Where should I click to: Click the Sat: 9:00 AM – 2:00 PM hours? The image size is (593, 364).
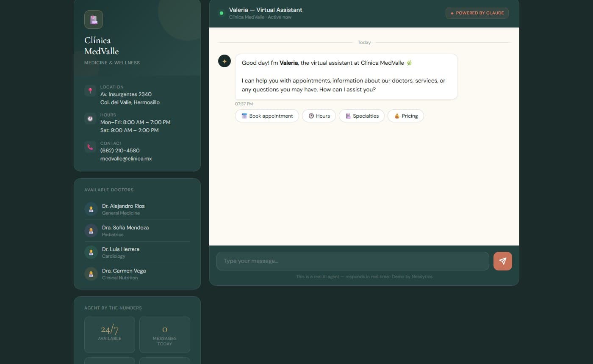coord(130,130)
